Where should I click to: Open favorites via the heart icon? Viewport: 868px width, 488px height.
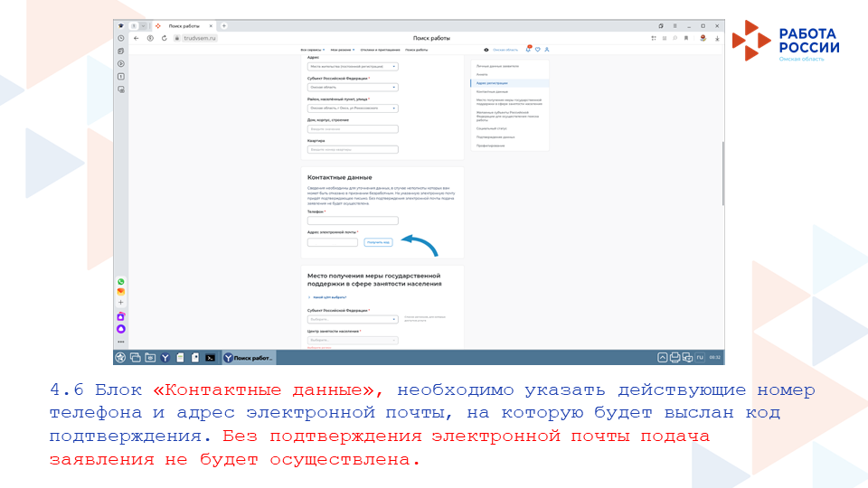(x=537, y=50)
